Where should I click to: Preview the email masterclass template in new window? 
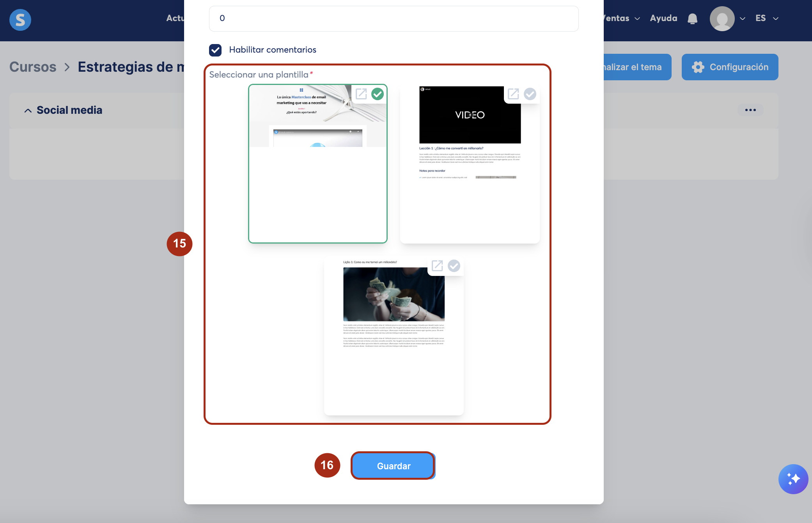361,94
